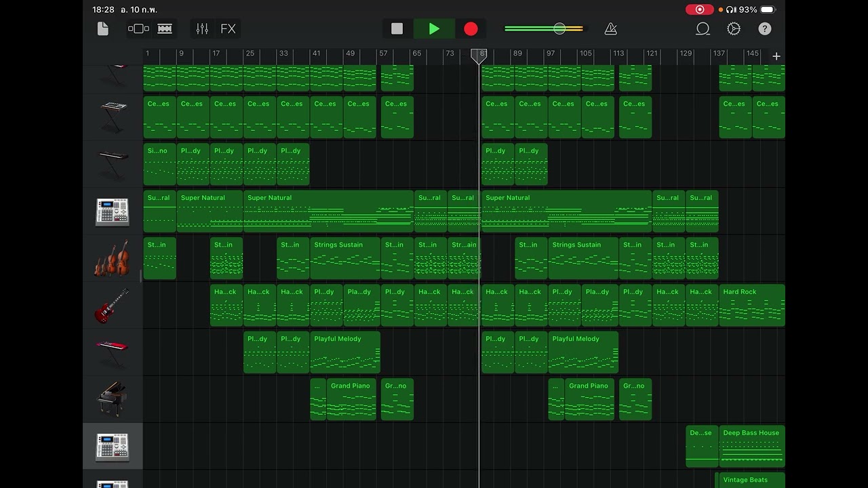Select the De...se region
The image size is (868, 488).
[x=702, y=447]
